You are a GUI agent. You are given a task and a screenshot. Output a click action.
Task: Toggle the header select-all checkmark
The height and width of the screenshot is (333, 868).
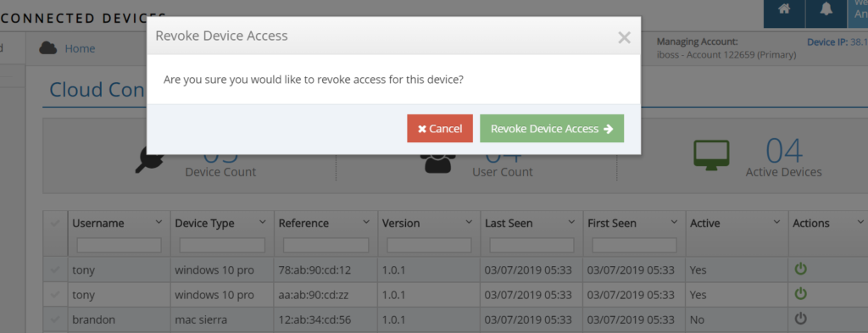pyautogui.click(x=55, y=223)
